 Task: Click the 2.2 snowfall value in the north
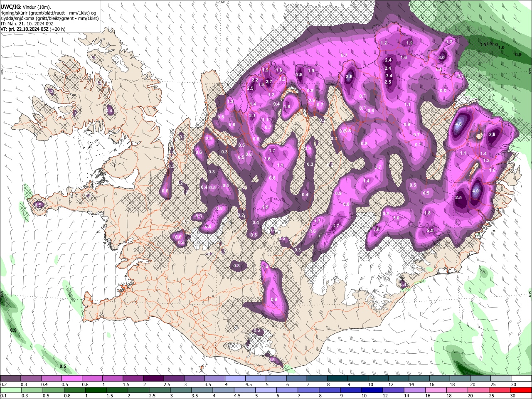255,80
